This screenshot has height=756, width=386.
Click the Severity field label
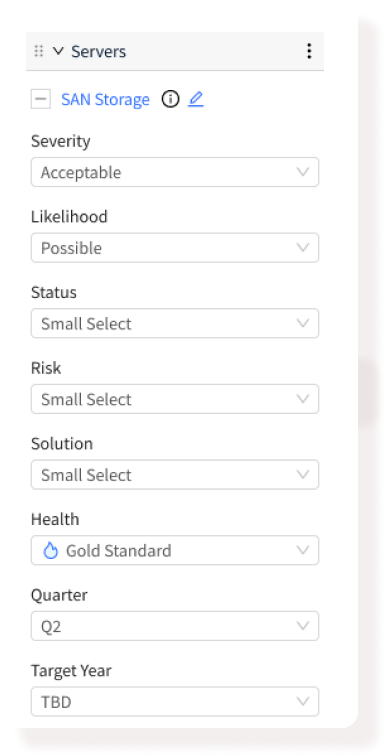coord(61,141)
